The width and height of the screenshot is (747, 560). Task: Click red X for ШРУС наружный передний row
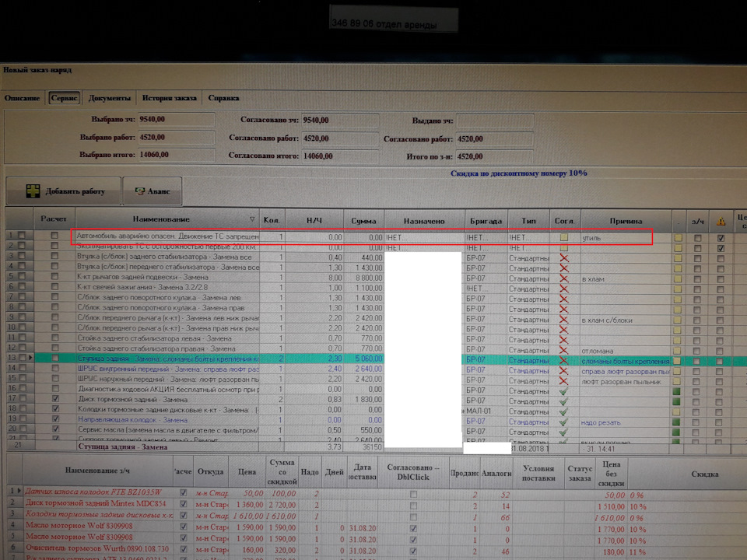coord(564,381)
